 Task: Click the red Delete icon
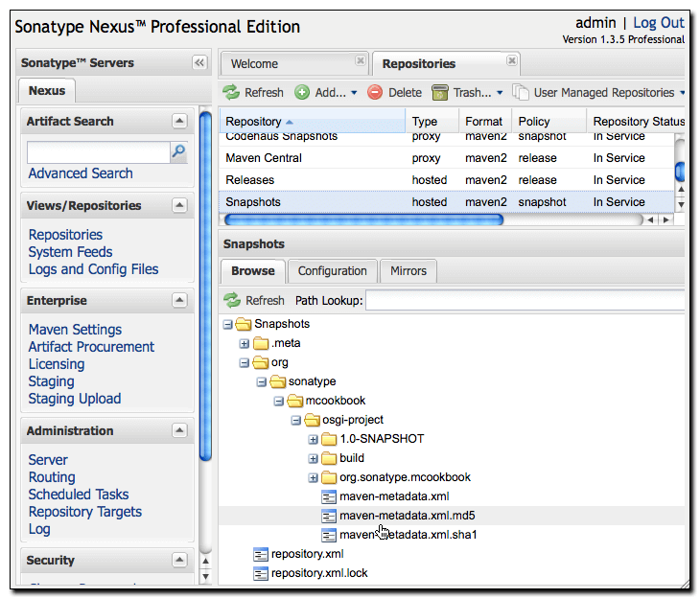(375, 92)
